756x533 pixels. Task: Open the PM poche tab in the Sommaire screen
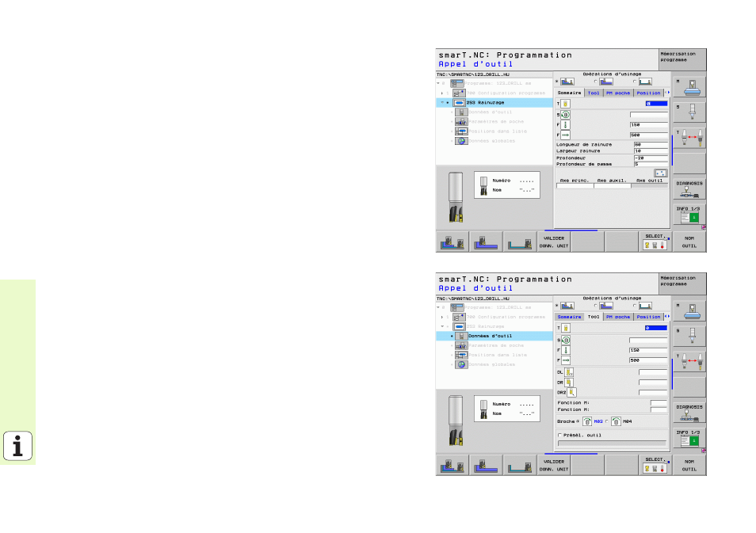point(618,93)
